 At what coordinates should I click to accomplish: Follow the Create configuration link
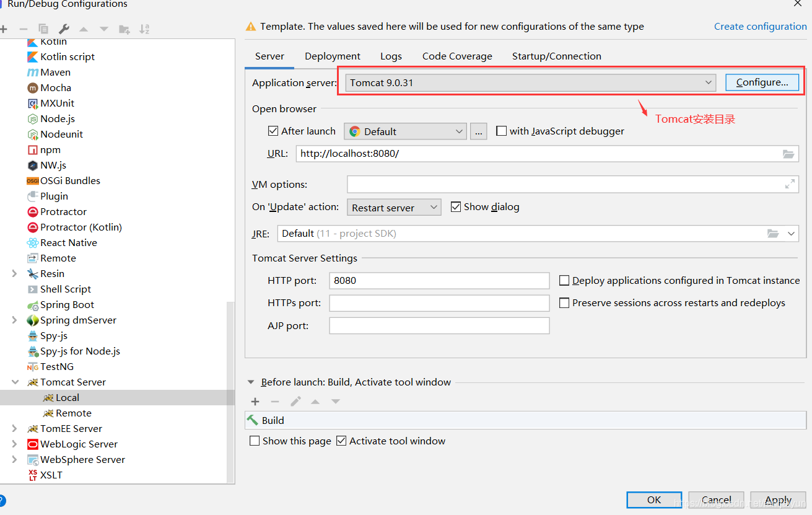point(761,27)
